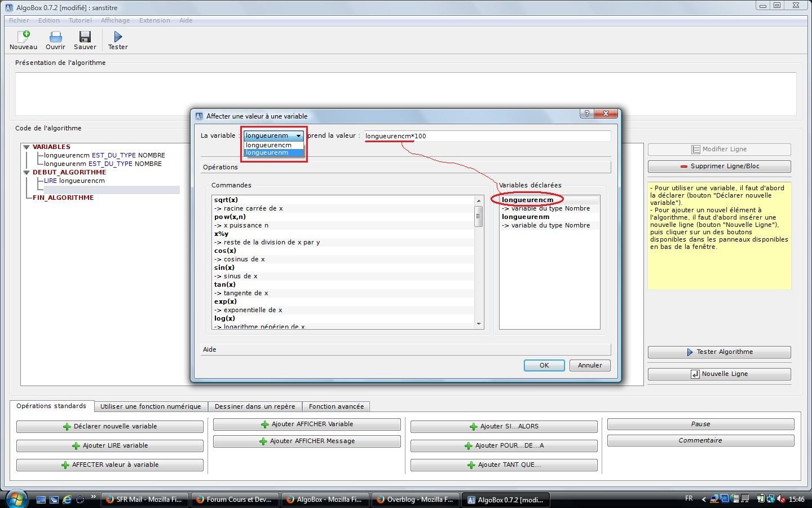This screenshot has width=812, height=508.
Task: Click Nouvelle Ligne button
Action: point(720,374)
